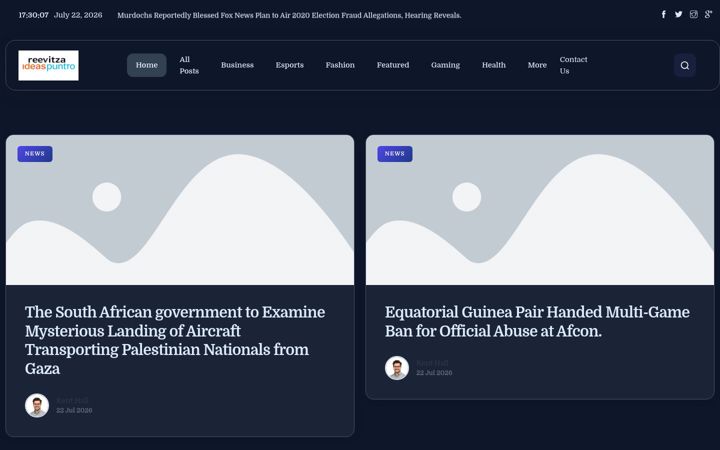The image size is (720, 450).
Task: Click the second article's placeholder thumbnail
Action: [540, 210]
